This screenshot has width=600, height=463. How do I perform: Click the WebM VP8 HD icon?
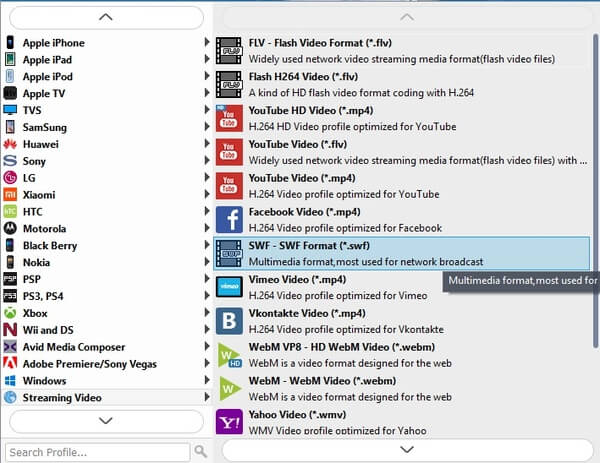[229, 355]
